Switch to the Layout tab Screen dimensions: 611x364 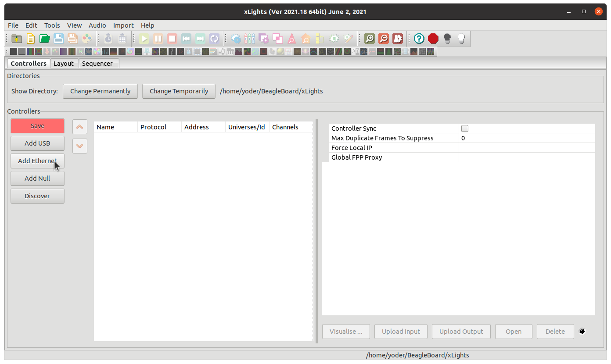(64, 64)
